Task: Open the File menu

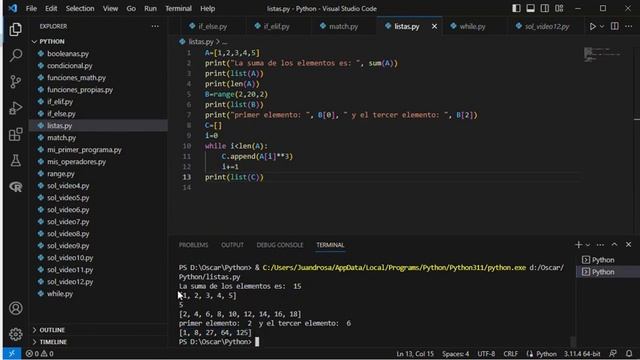Action: point(31,8)
